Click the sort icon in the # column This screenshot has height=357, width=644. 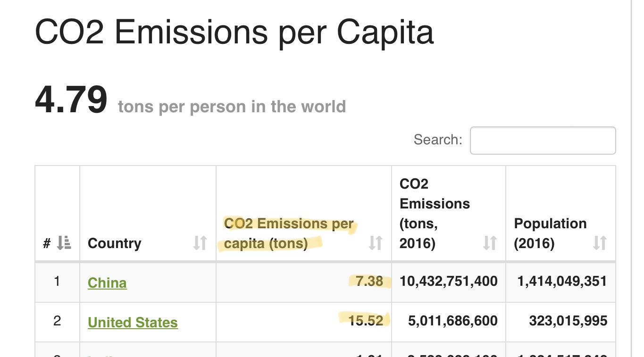pos(64,243)
